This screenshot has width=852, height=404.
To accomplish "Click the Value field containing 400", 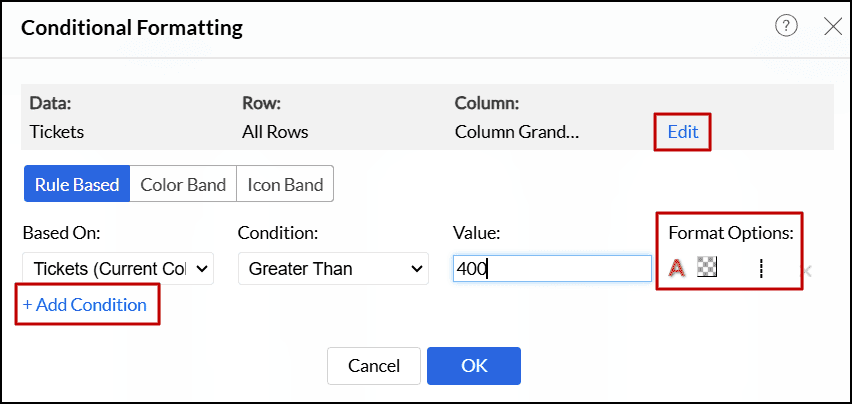I will 552,268.
